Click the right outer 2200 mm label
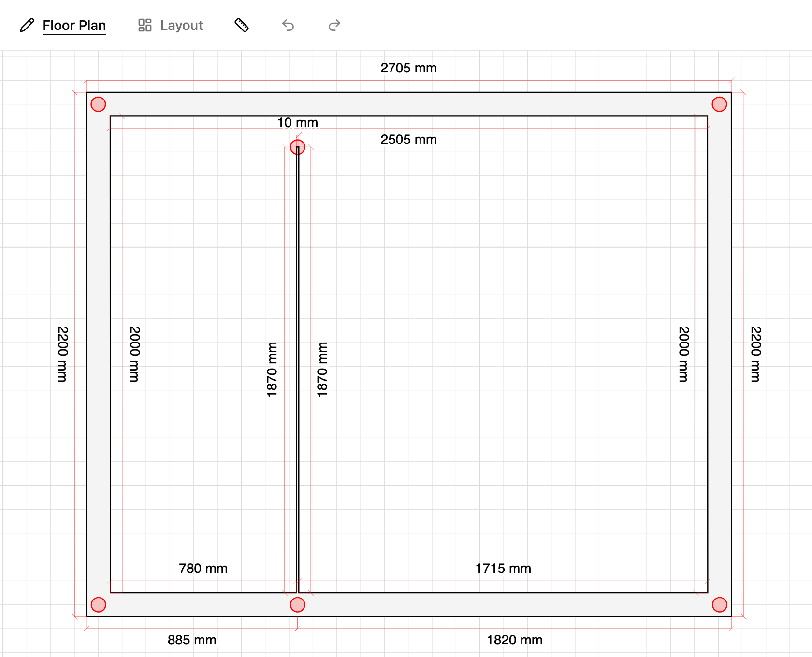The height and width of the screenshot is (657, 812). click(755, 354)
